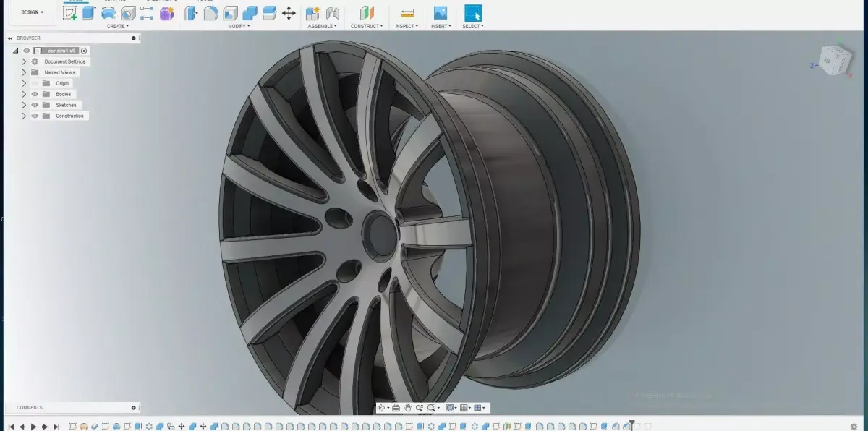This screenshot has width=868, height=431.
Task: Hide the car rim1 v9 component
Action: (x=26, y=51)
